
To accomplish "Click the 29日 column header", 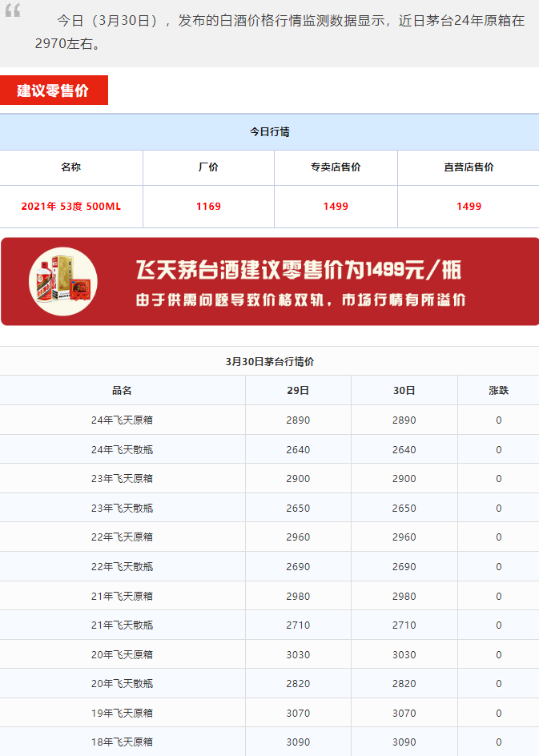I will coord(298,391).
